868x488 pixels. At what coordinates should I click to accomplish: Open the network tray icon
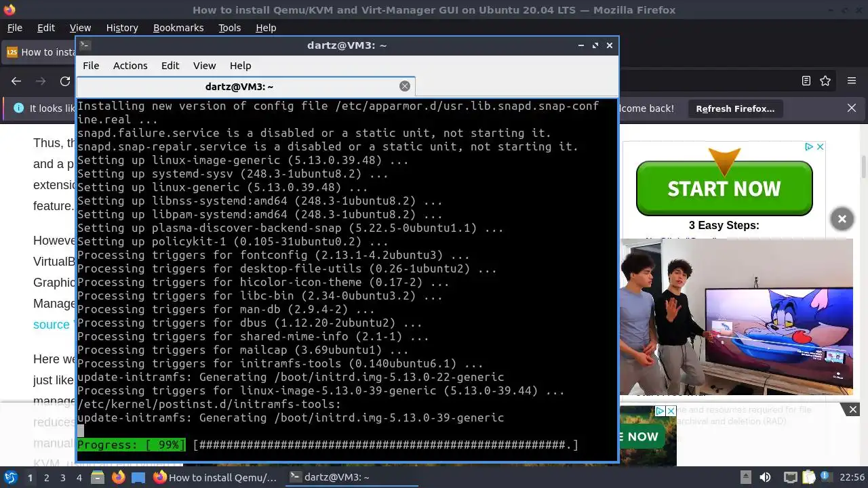coord(790,477)
